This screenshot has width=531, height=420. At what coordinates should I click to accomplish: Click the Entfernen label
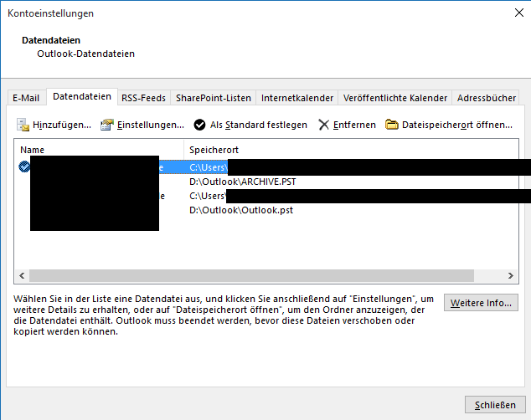click(354, 125)
